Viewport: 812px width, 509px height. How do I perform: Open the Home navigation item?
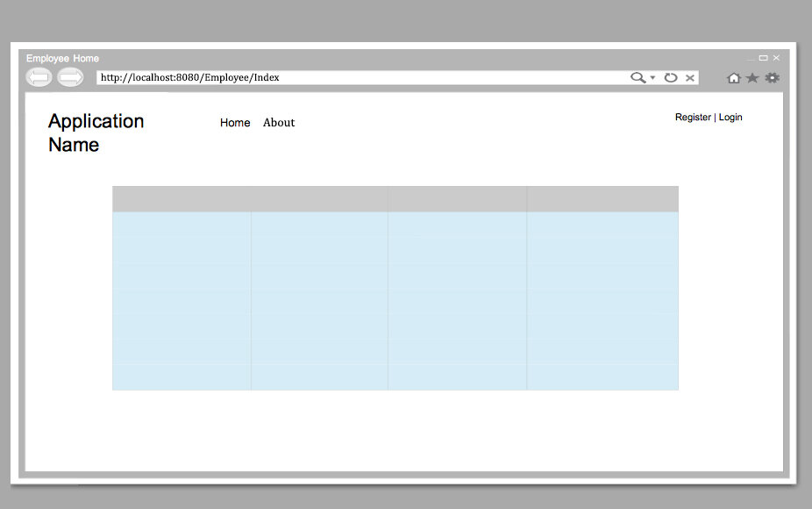pyautogui.click(x=235, y=123)
